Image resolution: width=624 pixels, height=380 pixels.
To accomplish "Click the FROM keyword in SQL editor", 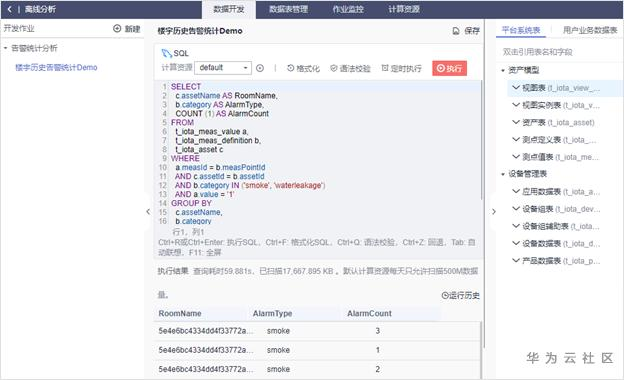I will tap(182, 122).
